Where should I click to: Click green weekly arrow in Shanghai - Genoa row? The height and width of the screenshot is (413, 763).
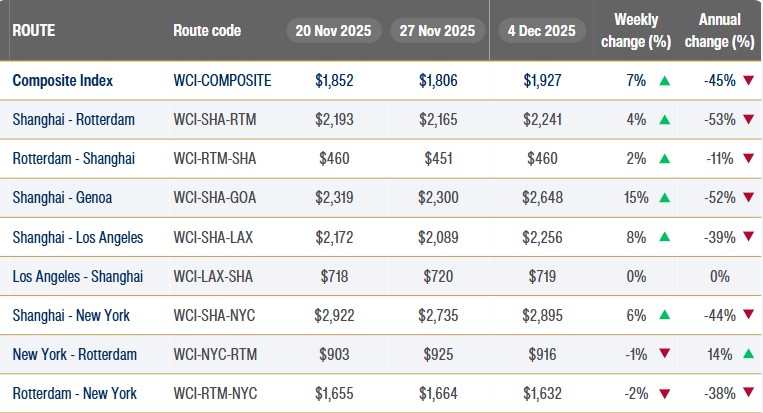663,198
